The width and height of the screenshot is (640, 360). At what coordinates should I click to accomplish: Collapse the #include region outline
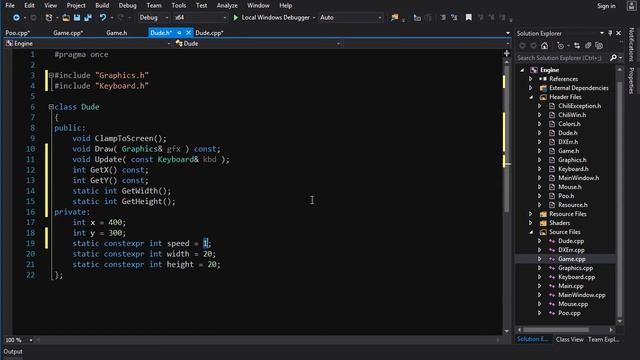tap(51, 75)
